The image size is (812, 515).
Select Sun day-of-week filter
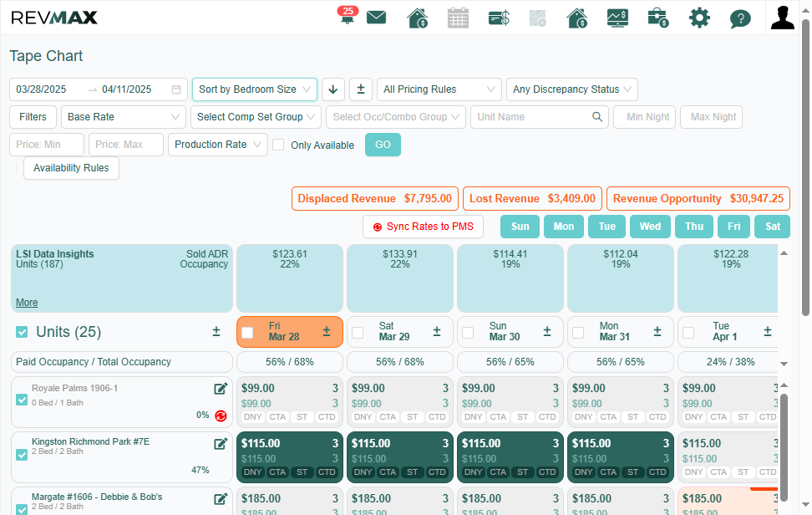click(x=520, y=227)
